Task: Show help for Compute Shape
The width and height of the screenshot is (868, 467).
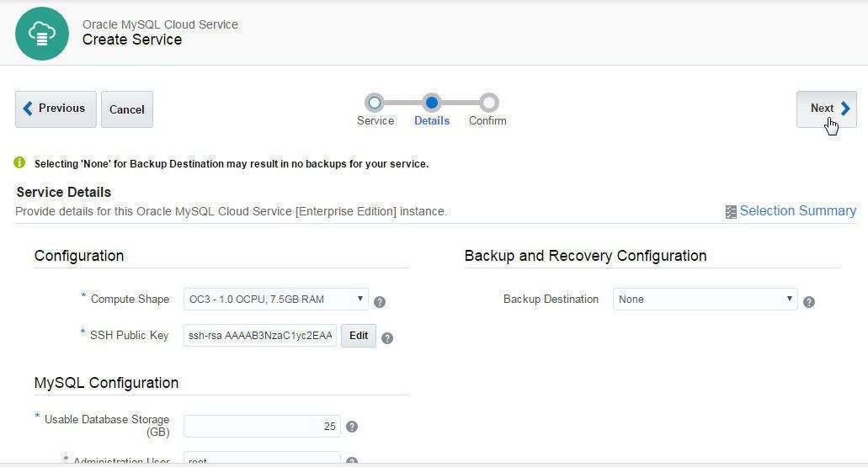Action: click(x=380, y=302)
